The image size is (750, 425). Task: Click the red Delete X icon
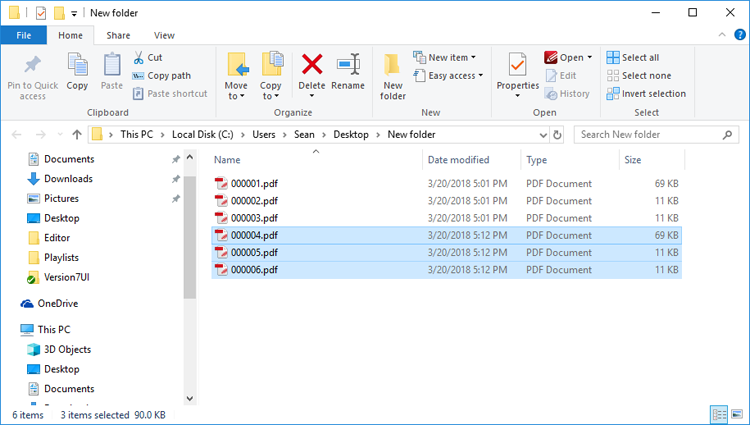pos(312,64)
